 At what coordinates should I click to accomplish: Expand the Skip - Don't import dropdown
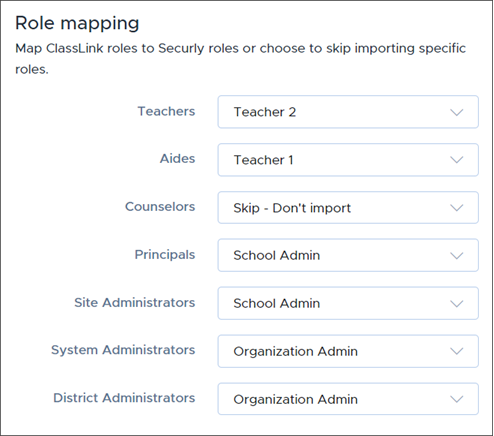[x=348, y=208]
